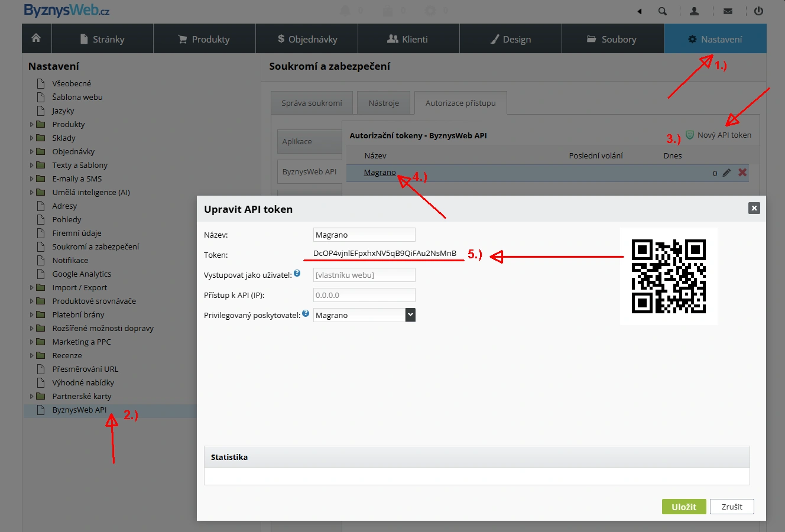The image size is (785, 532).
Task: Save token with Uložit button
Action: (684, 507)
